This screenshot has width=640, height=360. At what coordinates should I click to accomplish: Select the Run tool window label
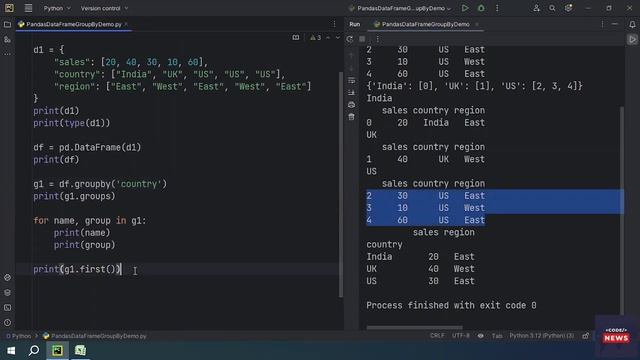pyautogui.click(x=355, y=24)
